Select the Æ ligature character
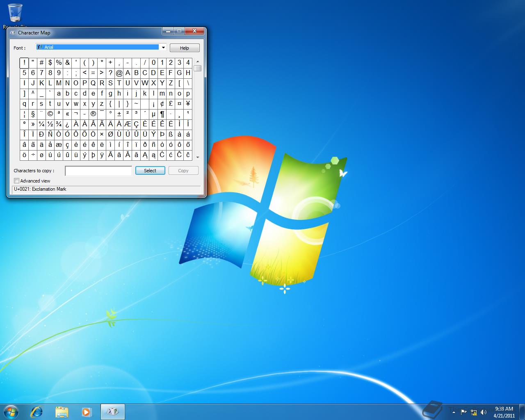 128,124
